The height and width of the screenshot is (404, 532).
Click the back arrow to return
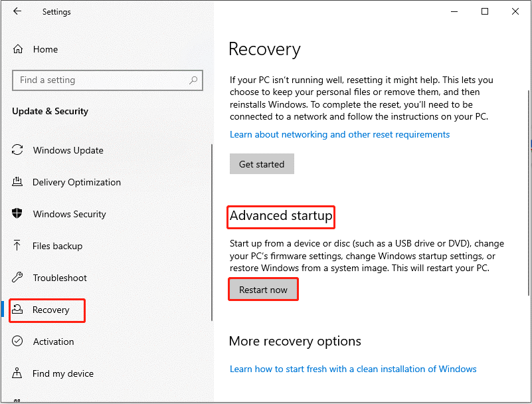[x=17, y=11]
